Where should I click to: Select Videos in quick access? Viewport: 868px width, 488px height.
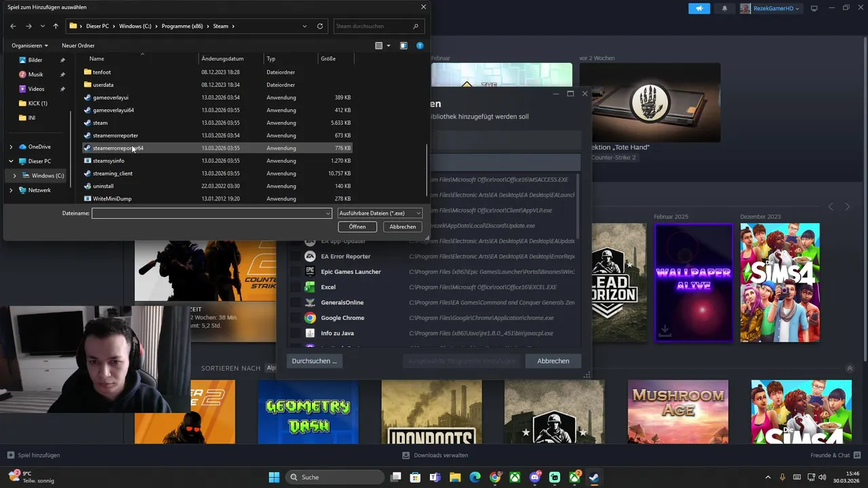point(36,89)
